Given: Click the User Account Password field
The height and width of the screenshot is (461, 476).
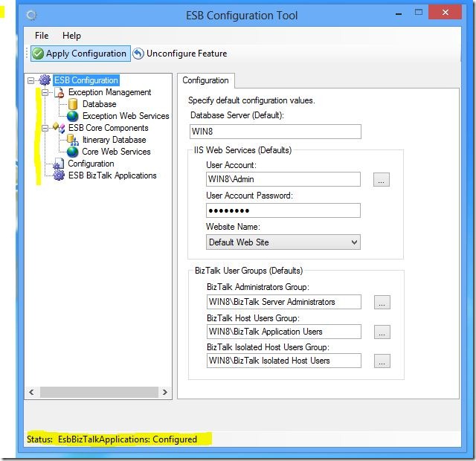Looking at the screenshot, I should tap(283, 210).
